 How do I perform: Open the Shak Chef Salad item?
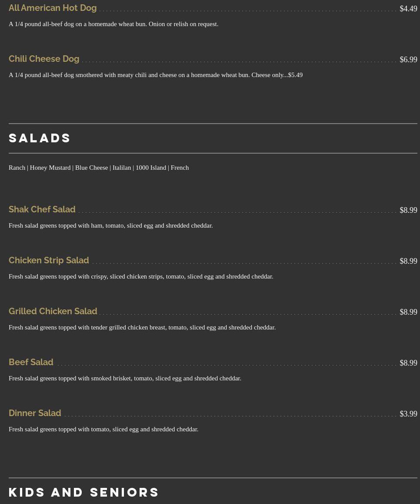click(x=42, y=210)
